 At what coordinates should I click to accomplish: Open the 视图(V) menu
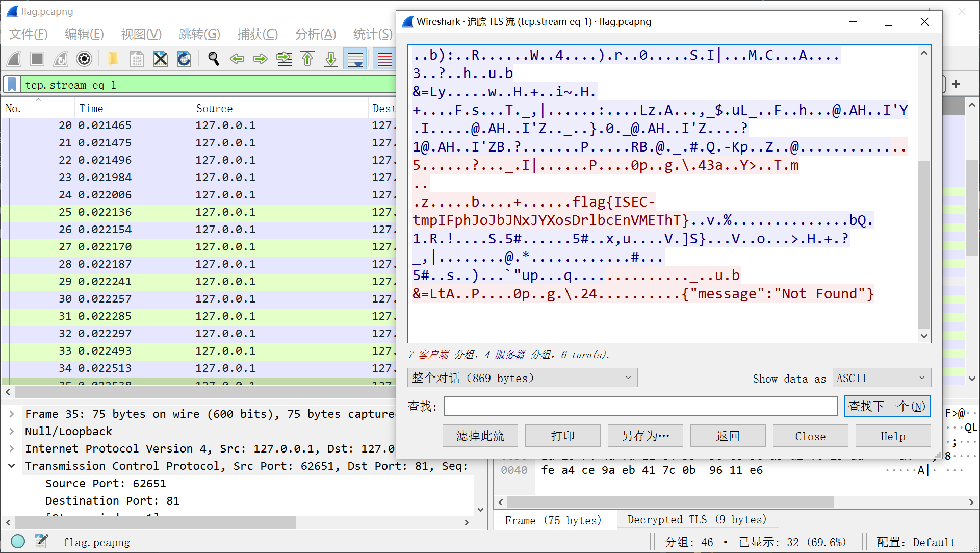click(141, 34)
